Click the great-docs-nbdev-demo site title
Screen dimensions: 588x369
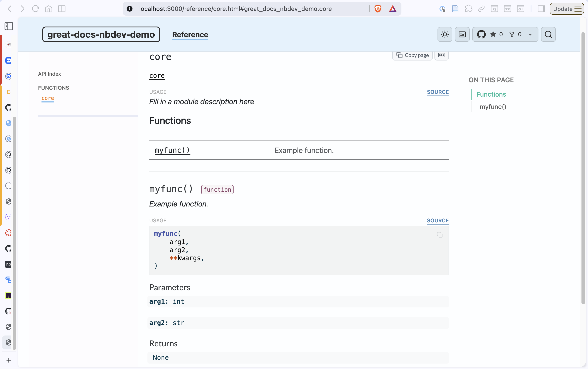(101, 34)
